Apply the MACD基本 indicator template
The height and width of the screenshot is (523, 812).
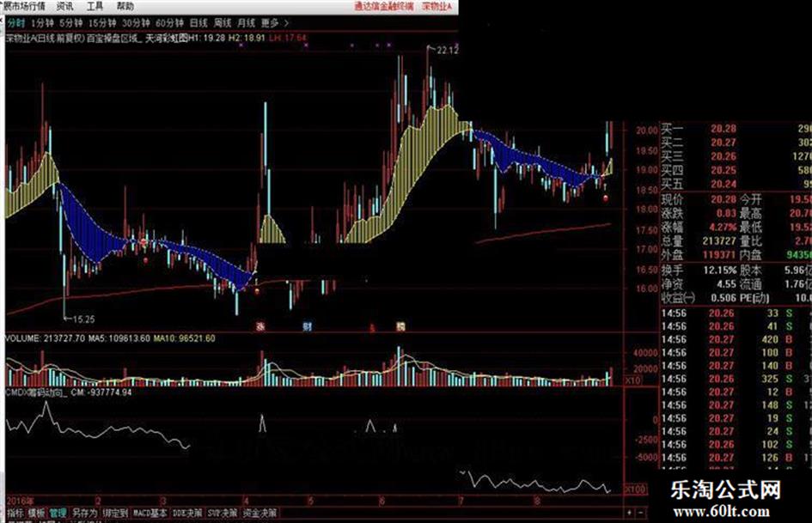[150, 513]
